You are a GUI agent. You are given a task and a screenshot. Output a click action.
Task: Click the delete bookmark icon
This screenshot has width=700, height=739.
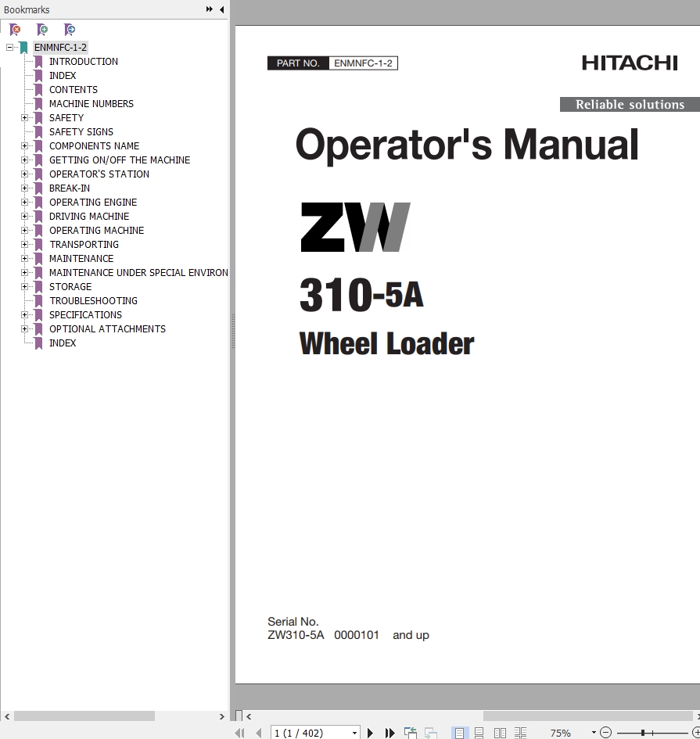click(x=15, y=29)
